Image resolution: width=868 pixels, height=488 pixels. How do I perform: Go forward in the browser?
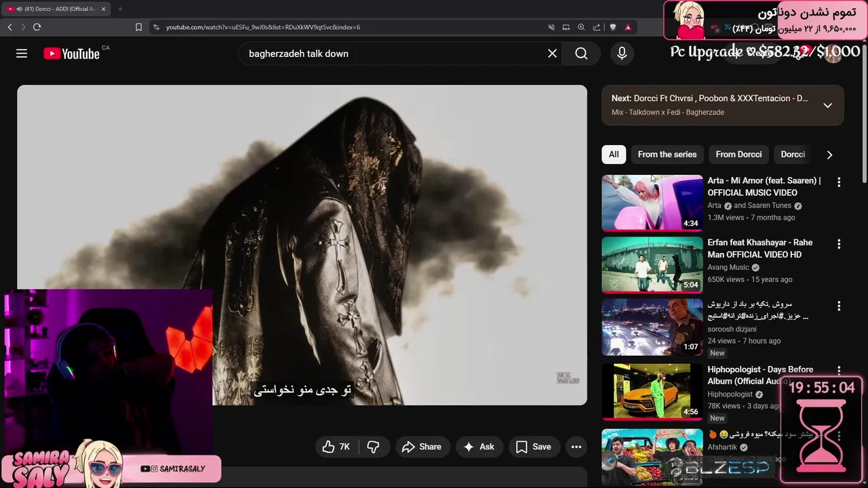[x=23, y=27]
